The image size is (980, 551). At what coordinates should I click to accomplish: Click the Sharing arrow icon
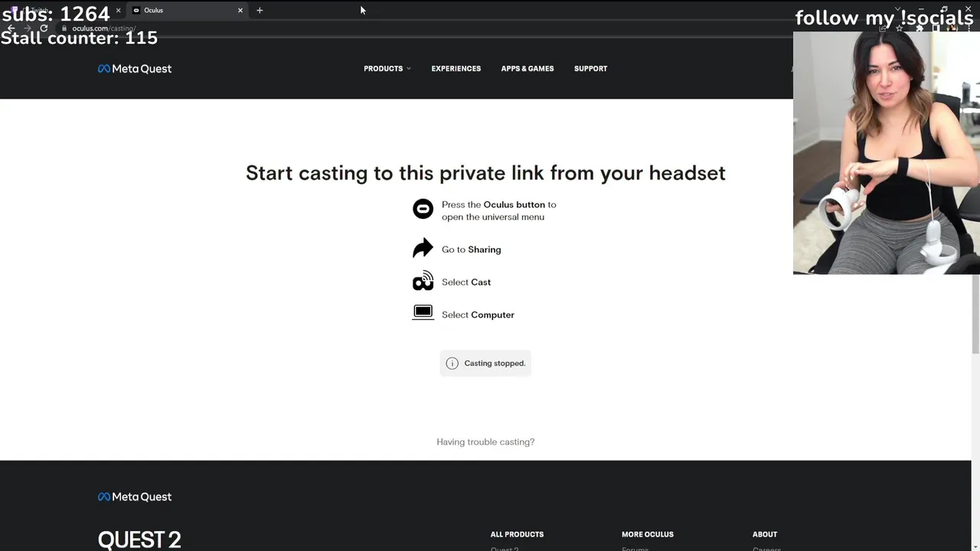point(423,248)
